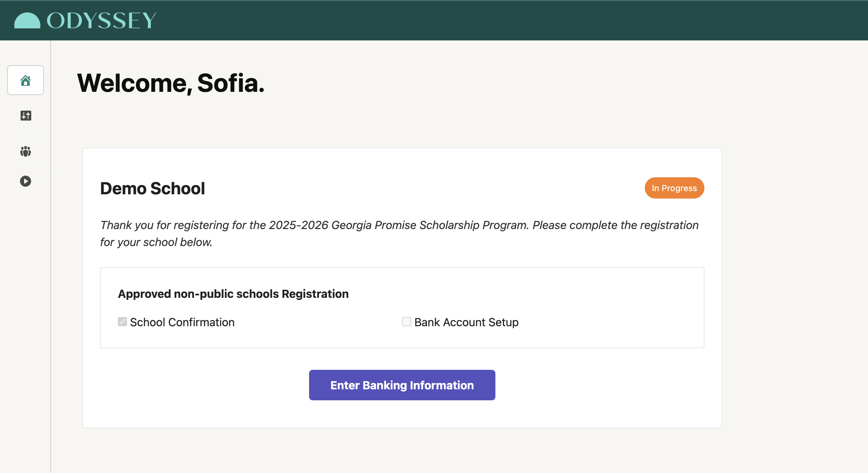
Task: Click the Bank Account Setup label
Action: (467, 322)
